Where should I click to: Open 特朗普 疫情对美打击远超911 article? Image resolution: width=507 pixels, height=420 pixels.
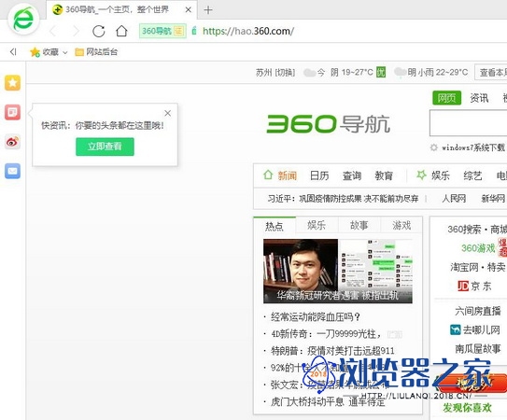click(332, 351)
